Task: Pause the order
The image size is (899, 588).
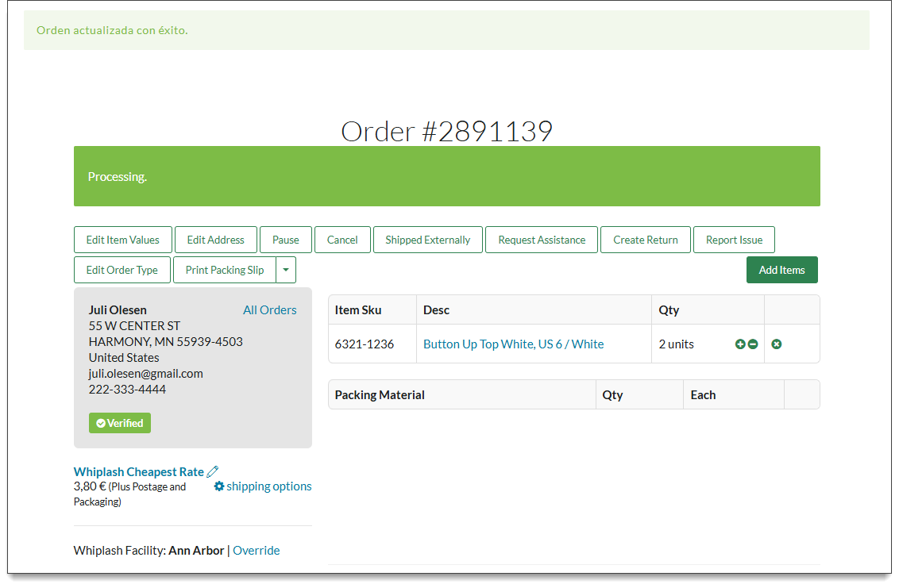Action: pos(285,240)
